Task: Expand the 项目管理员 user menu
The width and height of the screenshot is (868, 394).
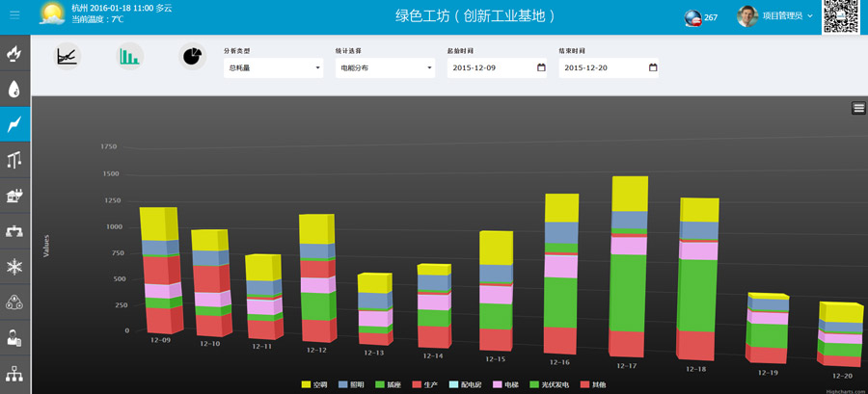Action: pos(774,15)
